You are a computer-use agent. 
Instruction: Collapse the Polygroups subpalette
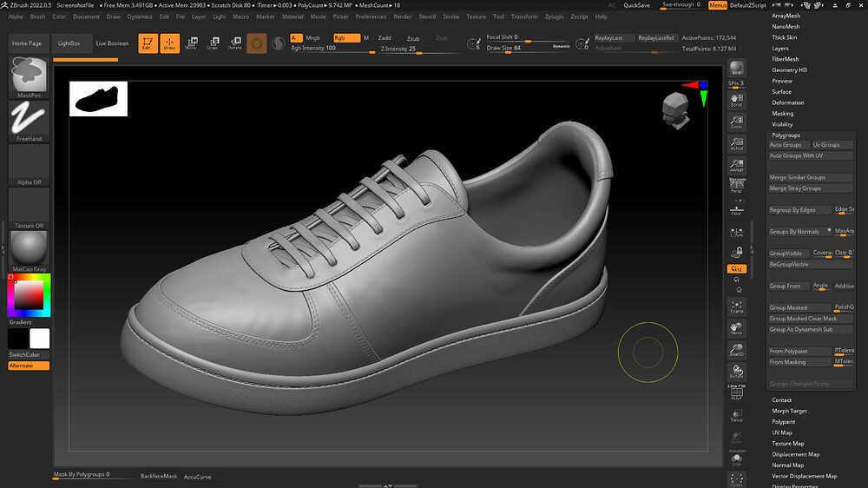pos(786,135)
